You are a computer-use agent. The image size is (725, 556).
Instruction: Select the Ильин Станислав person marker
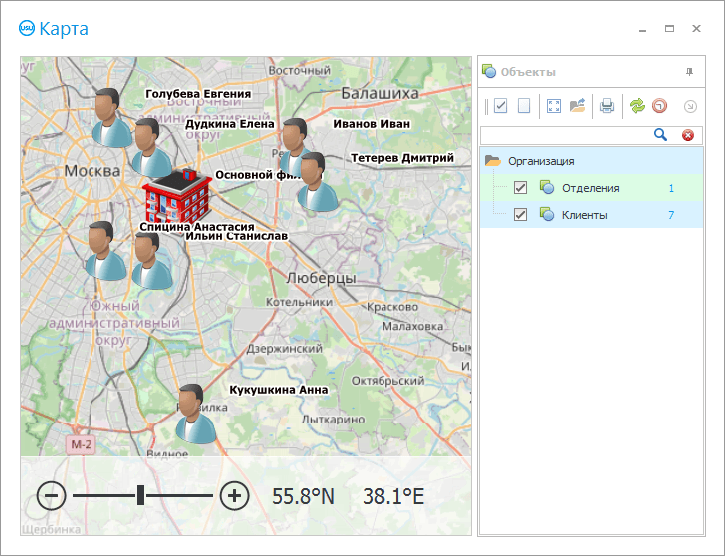[x=152, y=261]
